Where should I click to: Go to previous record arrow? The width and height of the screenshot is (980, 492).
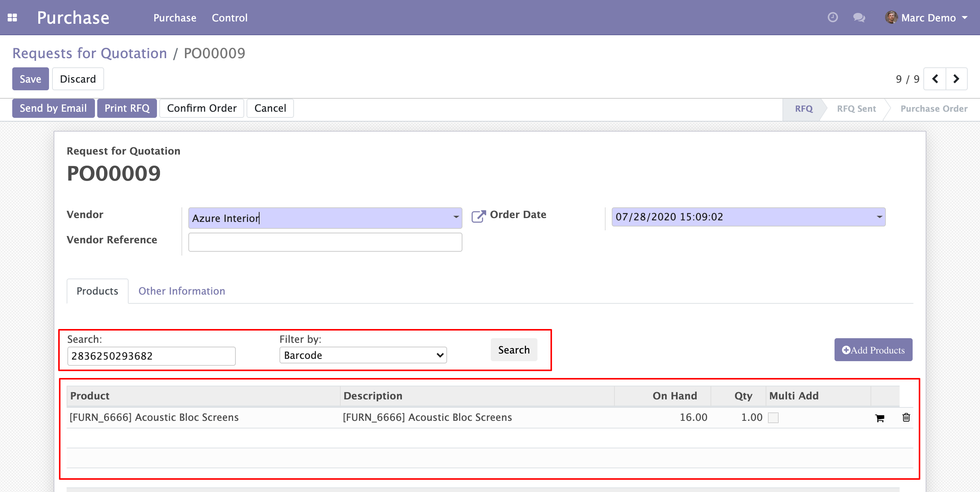pos(935,79)
